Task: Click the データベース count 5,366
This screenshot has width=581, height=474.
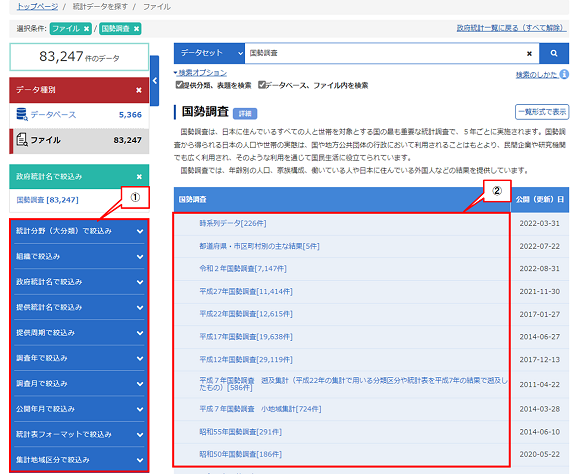Action: 130,115
